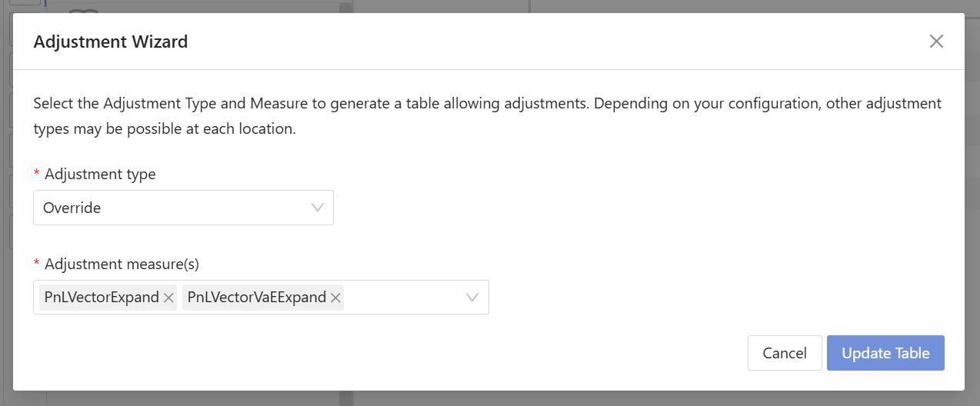The width and height of the screenshot is (980, 406).
Task: Click the Adjustment measure(s) chevron arrow
Action: point(472,298)
